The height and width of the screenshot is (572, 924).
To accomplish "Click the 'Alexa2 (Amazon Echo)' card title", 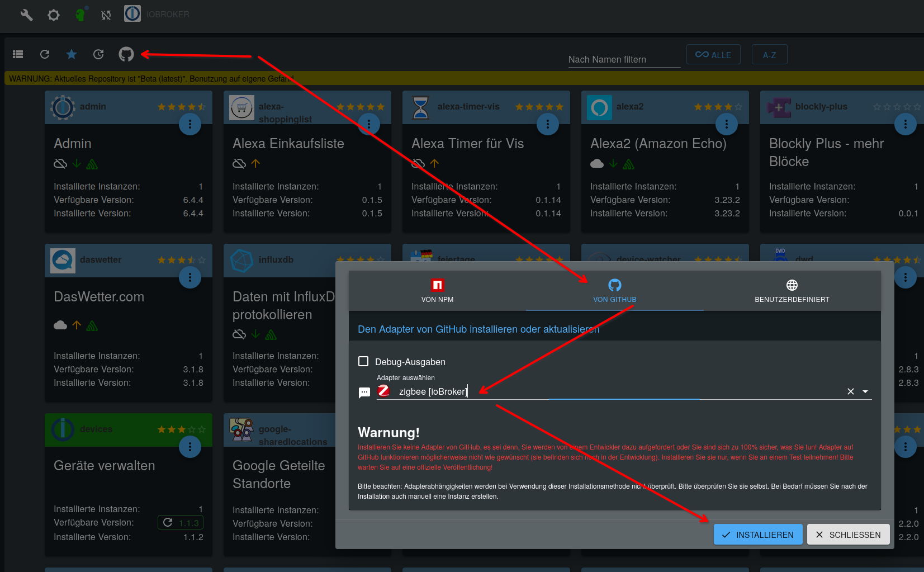I will point(658,144).
